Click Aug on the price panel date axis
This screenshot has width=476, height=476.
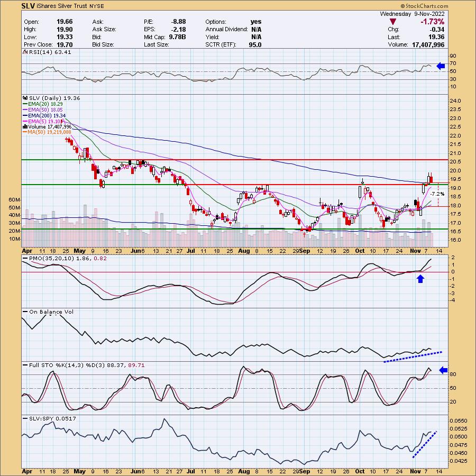[x=244, y=251]
